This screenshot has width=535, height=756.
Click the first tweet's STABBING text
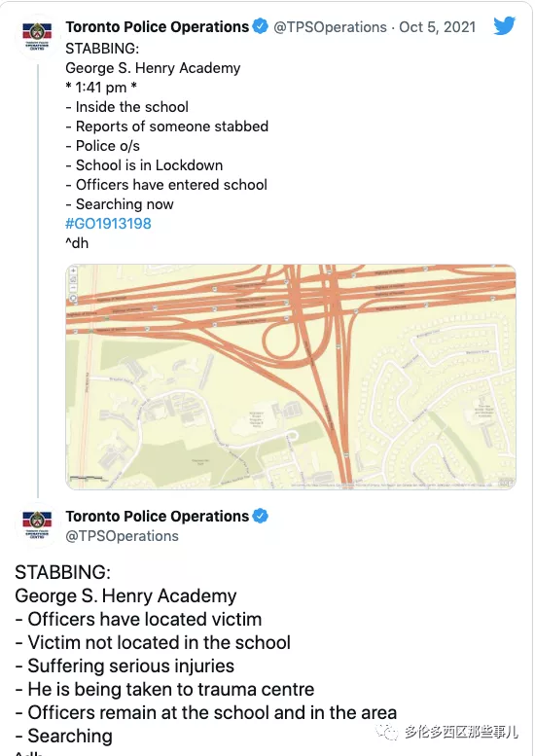coord(102,49)
